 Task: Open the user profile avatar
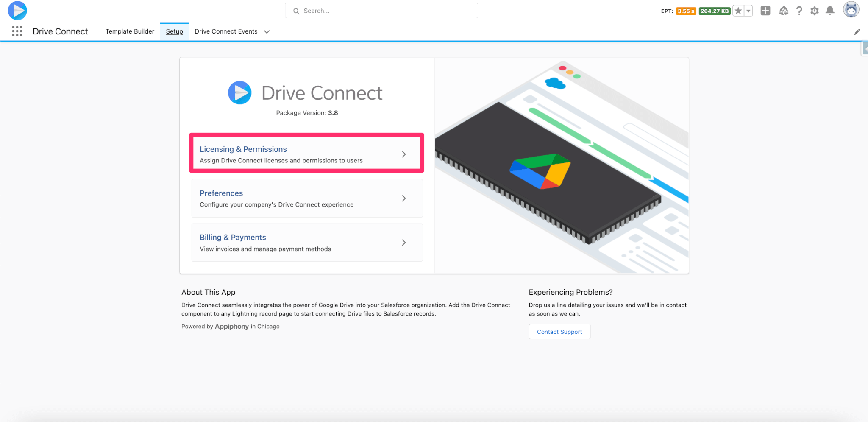(851, 9)
